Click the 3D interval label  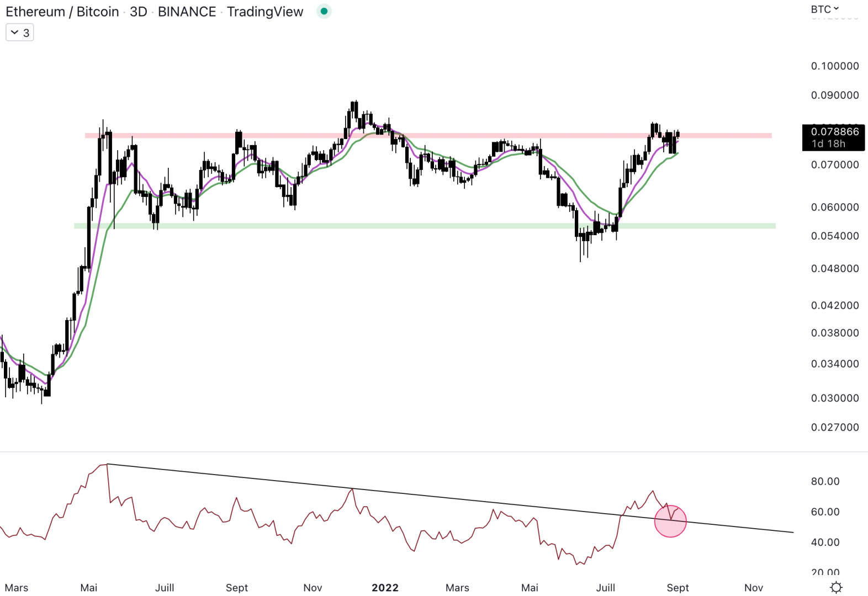[138, 12]
